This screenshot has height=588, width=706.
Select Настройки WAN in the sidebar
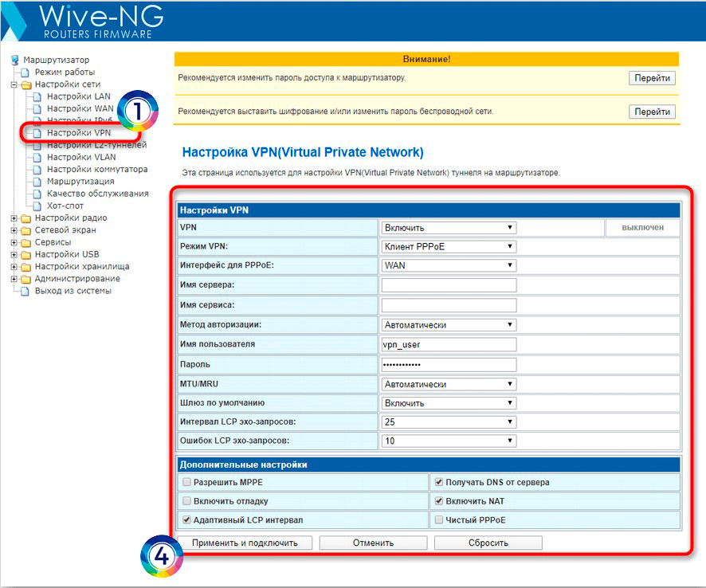coord(80,108)
